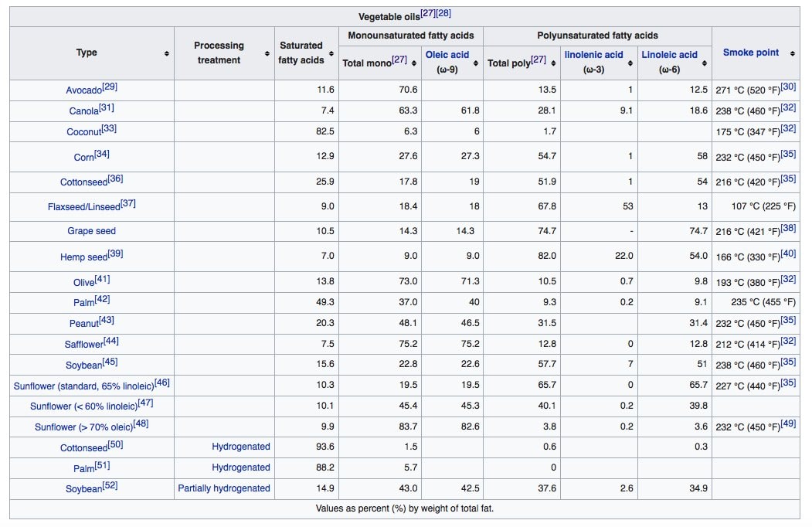Sort by Processing treatment arrows

267,53
